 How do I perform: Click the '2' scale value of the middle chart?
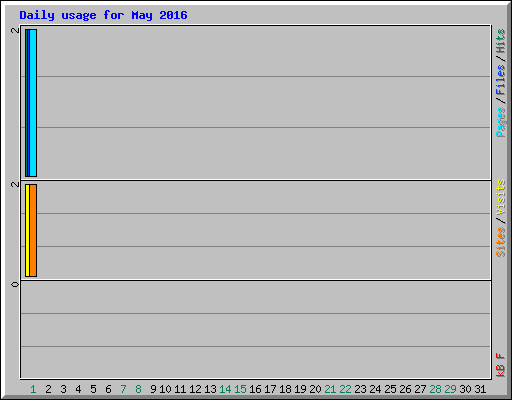15,184
